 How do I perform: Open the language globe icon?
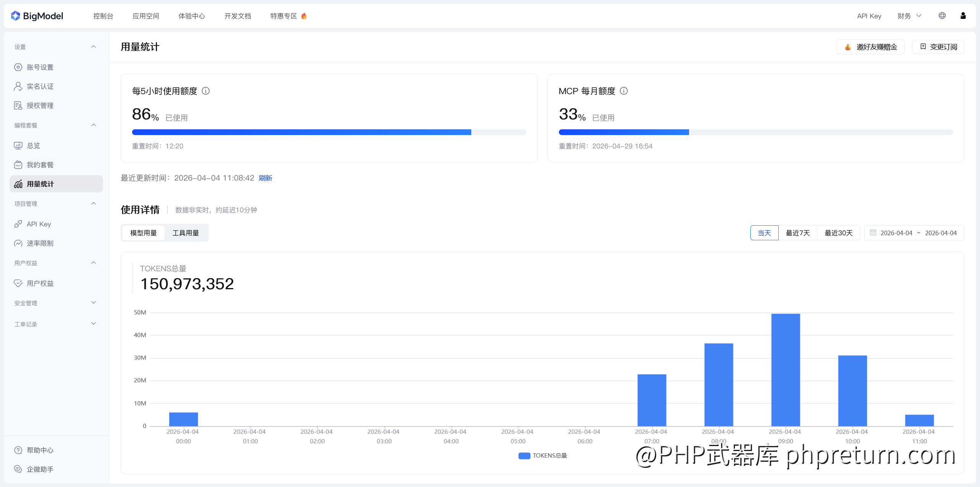coord(942,16)
